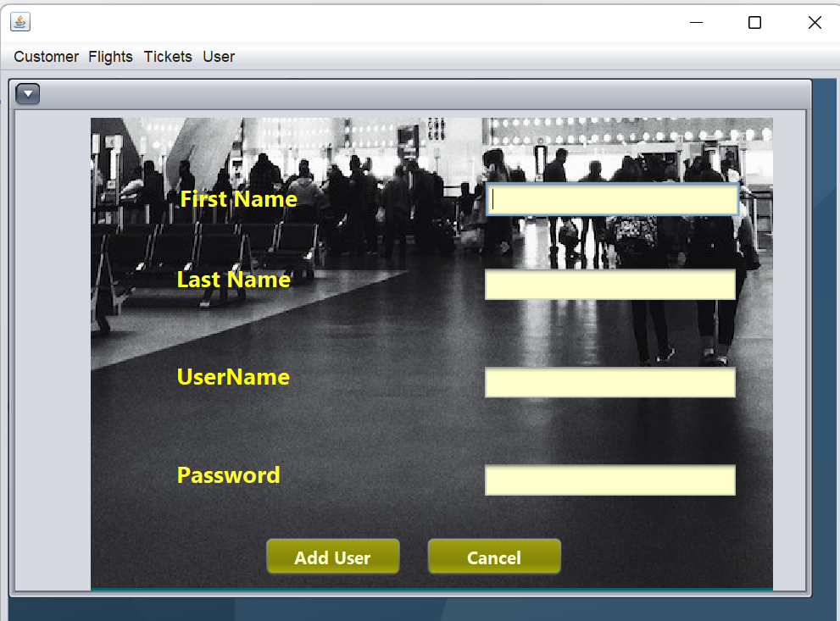The image size is (840, 621).
Task: Open the User menu
Action: (x=219, y=57)
